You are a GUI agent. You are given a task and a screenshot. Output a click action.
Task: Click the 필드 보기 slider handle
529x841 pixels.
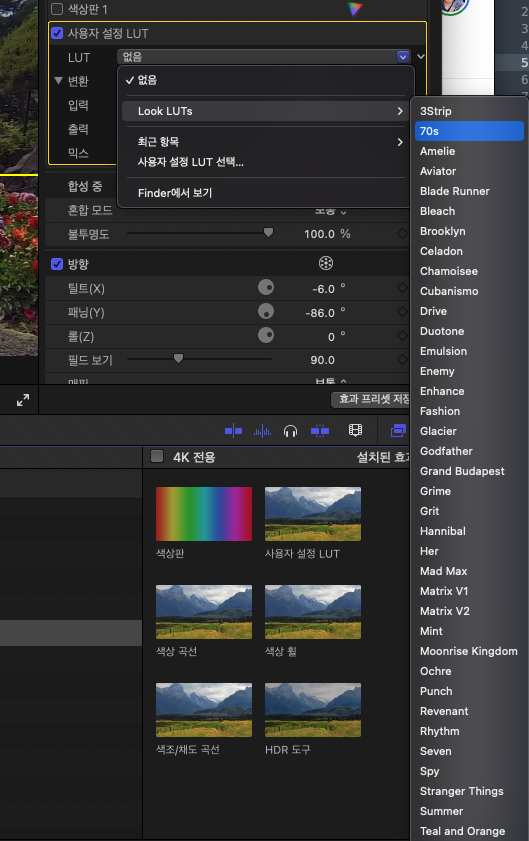tap(179, 358)
